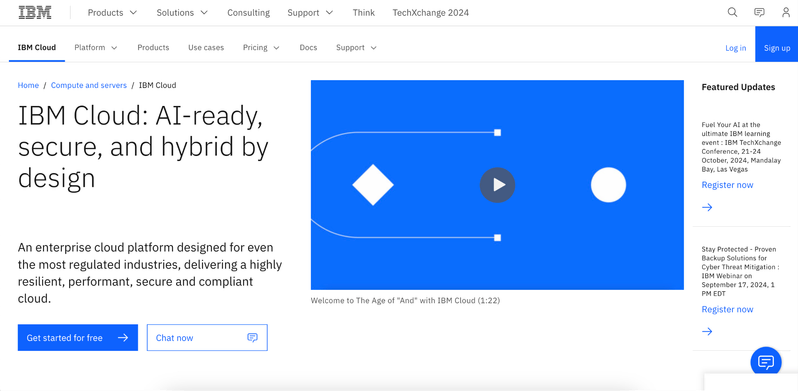
Task: Click the video thumbnail's white circle shape
Action: [x=608, y=185]
